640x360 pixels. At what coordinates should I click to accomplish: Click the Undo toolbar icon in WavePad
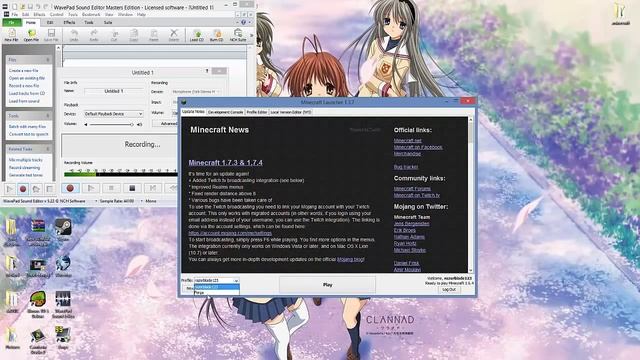click(x=74, y=35)
